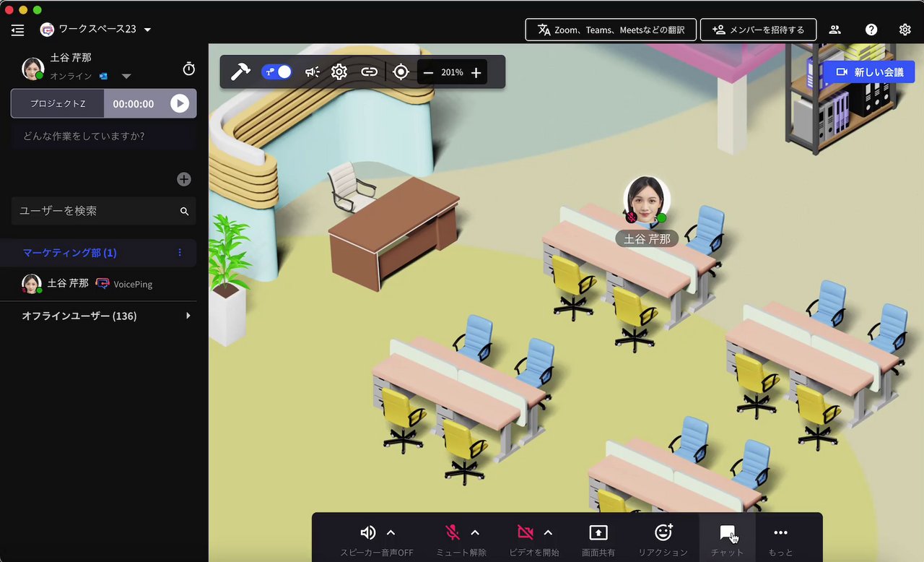
Task: Click the 201% zoom level value
Action: [452, 72]
